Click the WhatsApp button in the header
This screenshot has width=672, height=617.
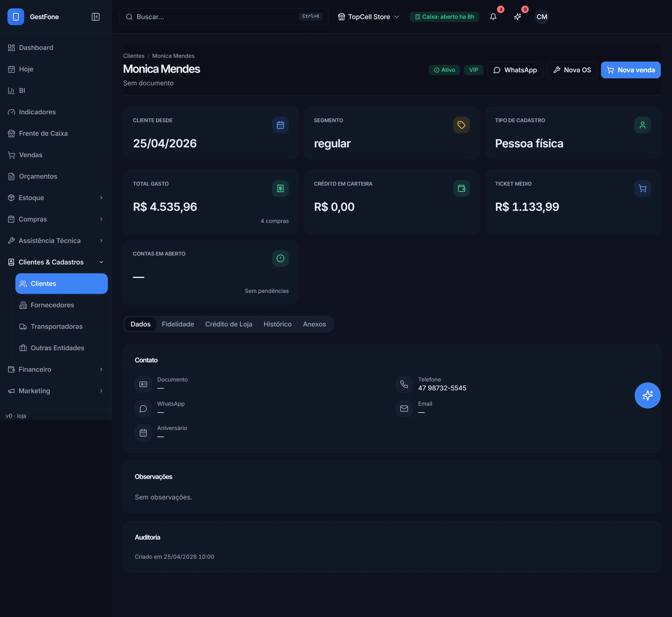pyautogui.click(x=515, y=70)
